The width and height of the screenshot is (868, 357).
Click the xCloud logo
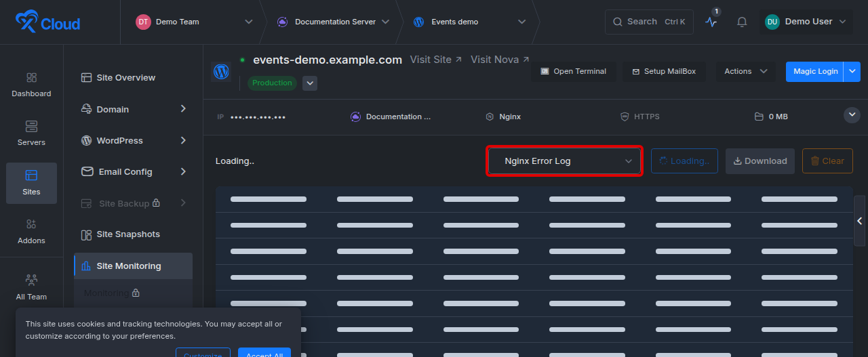(x=47, y=22)
